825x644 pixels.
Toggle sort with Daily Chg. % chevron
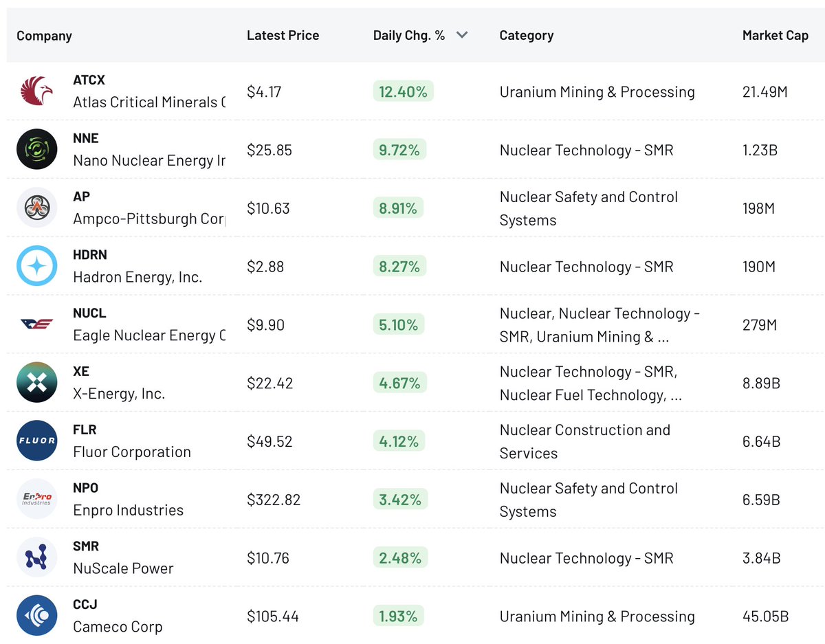(x=462, y=35)
